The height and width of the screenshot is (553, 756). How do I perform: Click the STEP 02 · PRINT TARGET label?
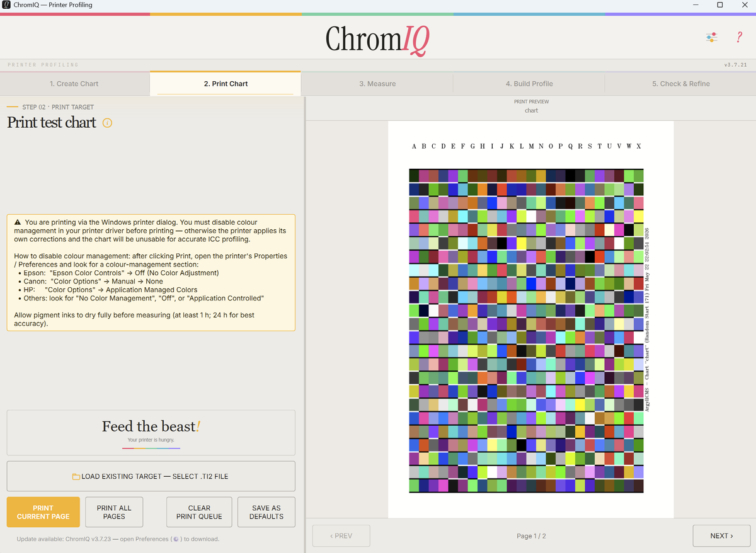(58, 107)
